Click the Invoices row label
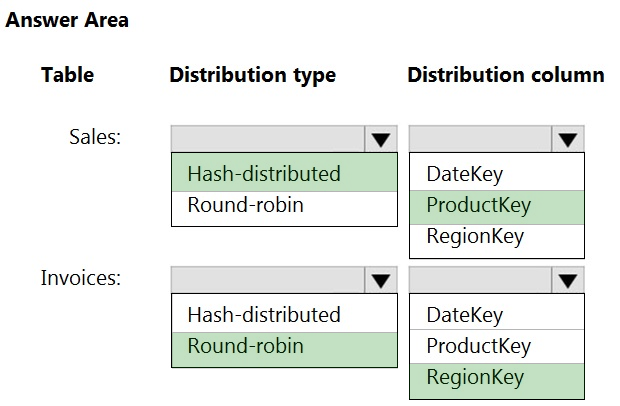Viewport: 620px width, 406px height. [81, 278]
